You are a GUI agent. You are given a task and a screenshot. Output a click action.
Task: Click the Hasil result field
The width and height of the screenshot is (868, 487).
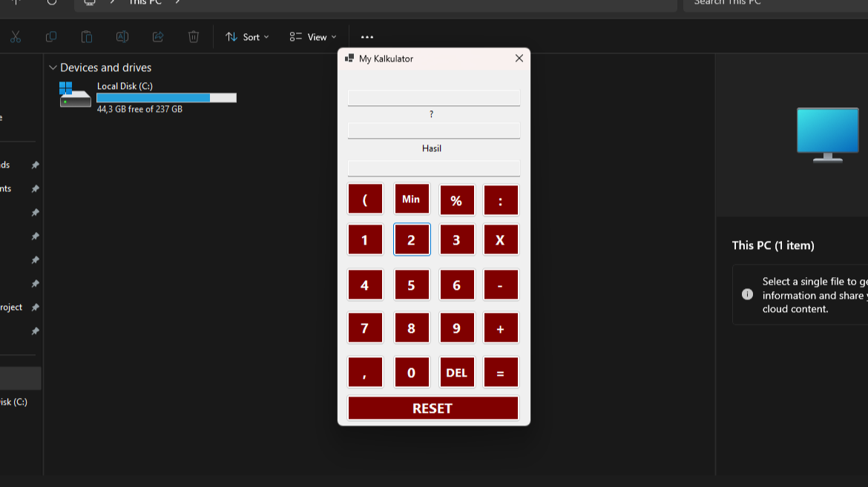pyautogui.click(x=433, y=168)
